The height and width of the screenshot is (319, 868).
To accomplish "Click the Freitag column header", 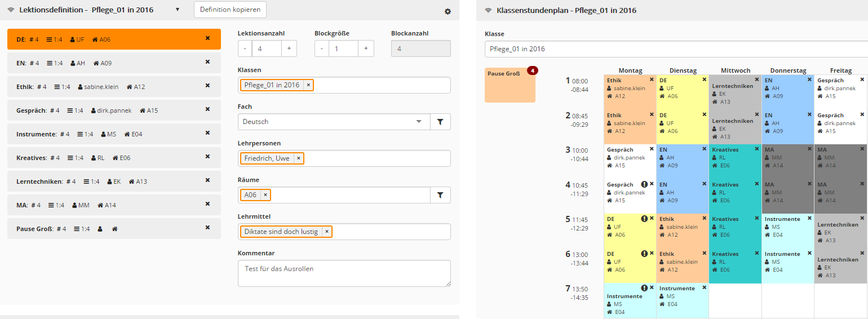I will 840,70.
